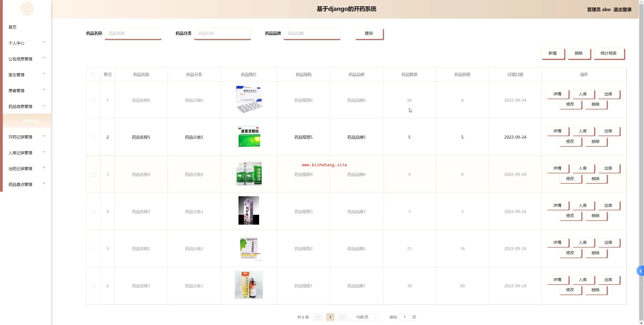This screenshot has height=325, width=644.
Task: Click the medicine image in row 1
Action: 249,99
